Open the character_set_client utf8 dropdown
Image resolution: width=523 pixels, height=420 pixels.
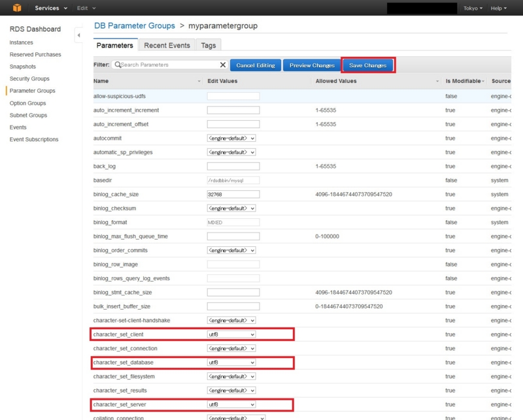(231, 334)
